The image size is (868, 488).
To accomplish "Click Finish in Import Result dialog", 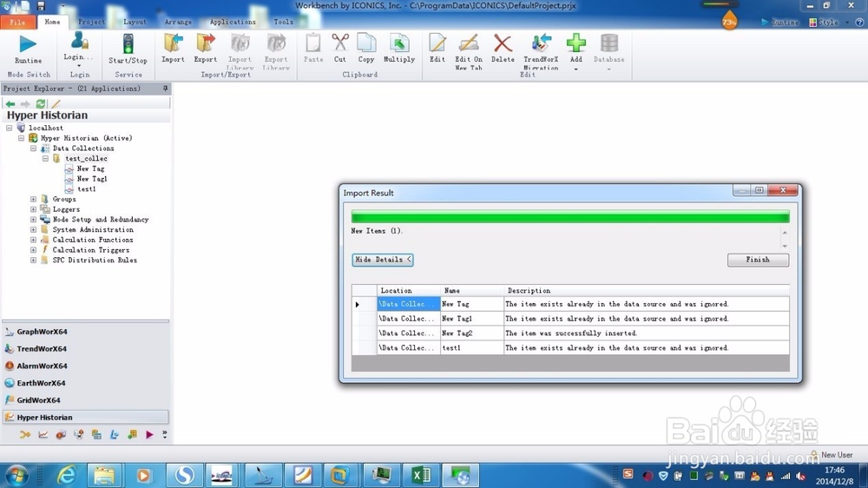I will [x=758, y=260].
